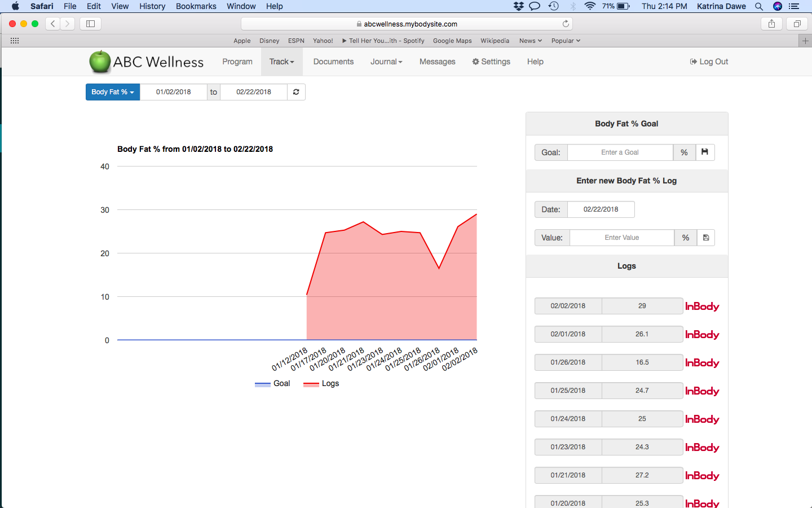
Task: Toggle the Safari sidebar button
Action: pos(90,24)
